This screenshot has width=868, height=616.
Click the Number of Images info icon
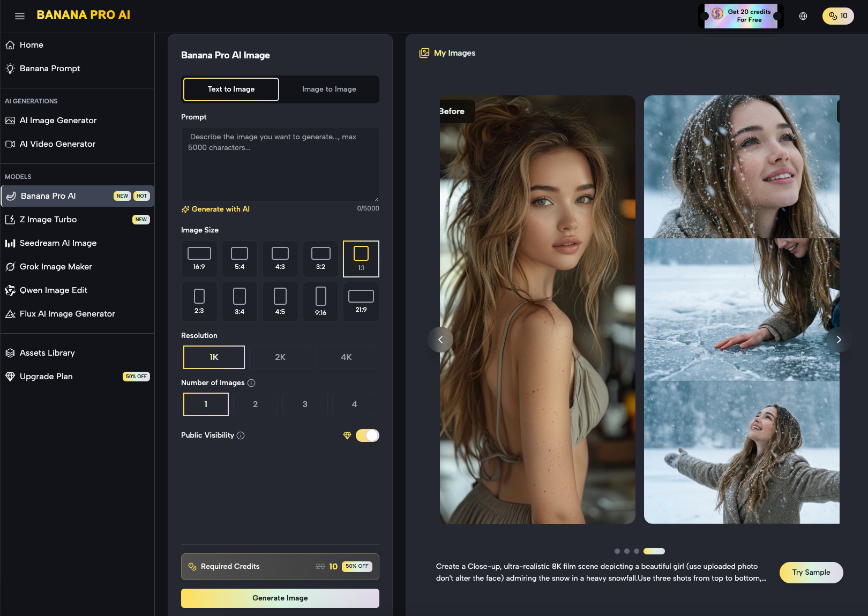point(251,383)
